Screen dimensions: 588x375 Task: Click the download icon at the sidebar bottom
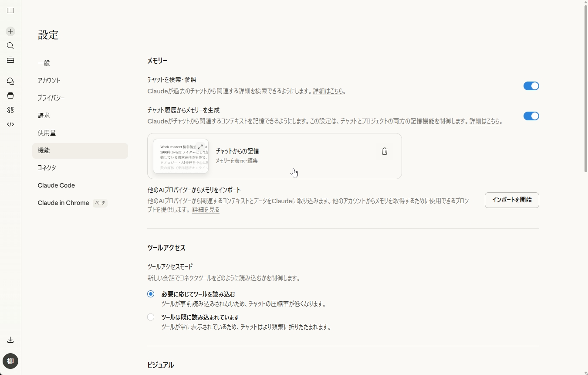(x=10, y=340)
